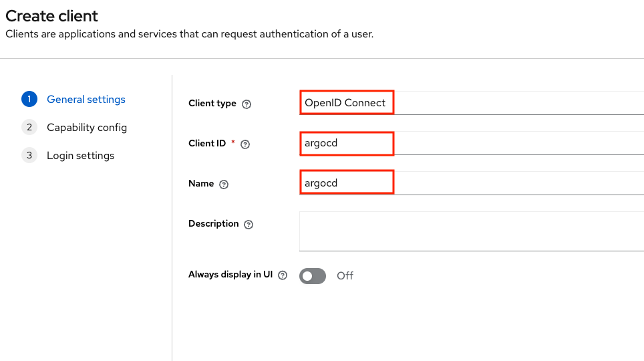The height and width of the screenshot is (361, 644).
Task: Focus the Name field containing argocd
Action: coord(472,183)
